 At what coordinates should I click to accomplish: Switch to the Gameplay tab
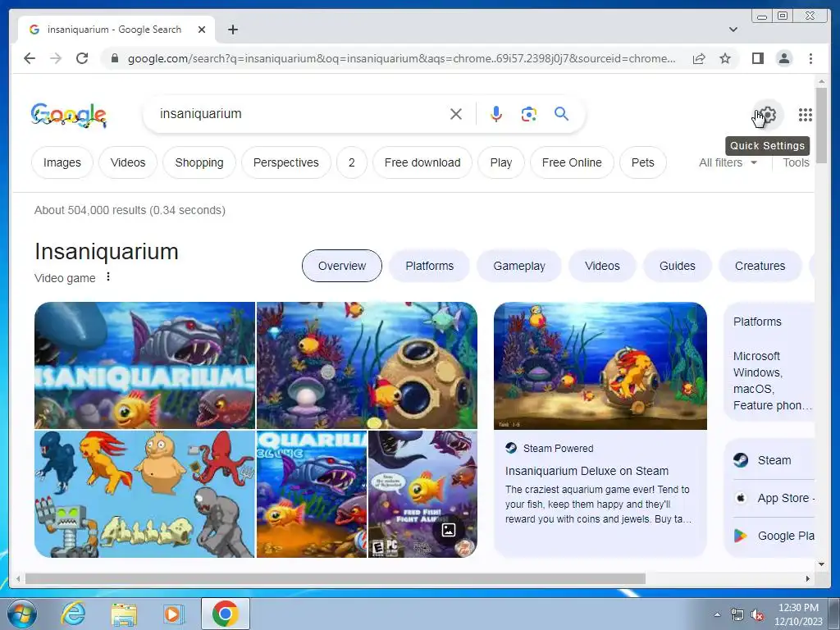coord(519,266)
